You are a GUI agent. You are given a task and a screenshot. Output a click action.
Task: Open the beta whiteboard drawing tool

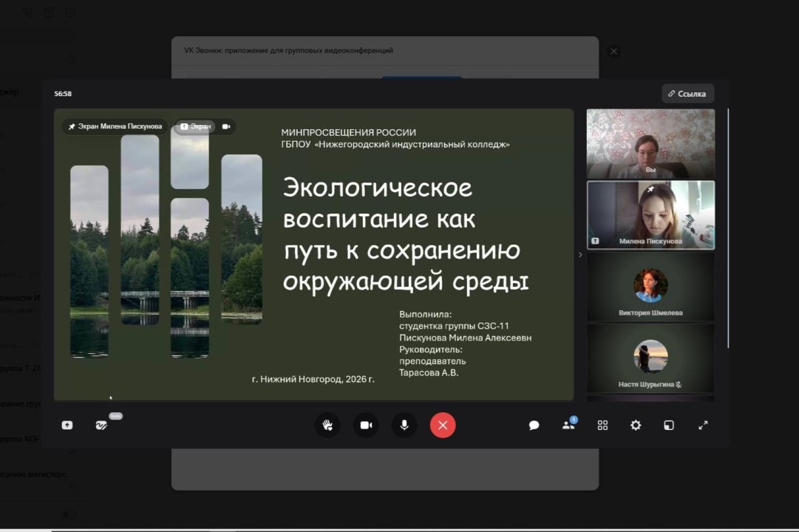tap(102, 425)
